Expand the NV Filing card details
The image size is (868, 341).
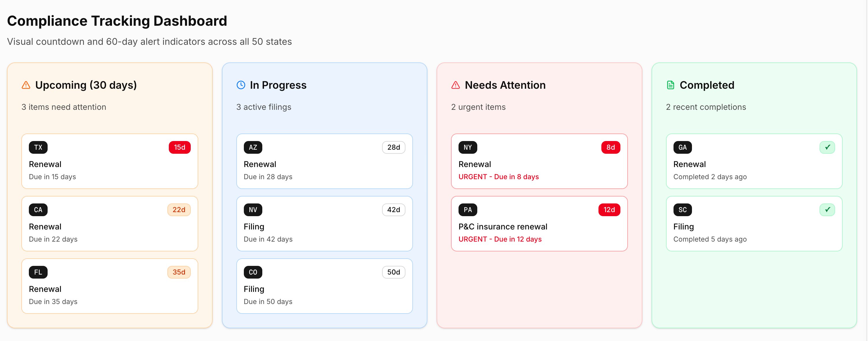tap(324, 224)
